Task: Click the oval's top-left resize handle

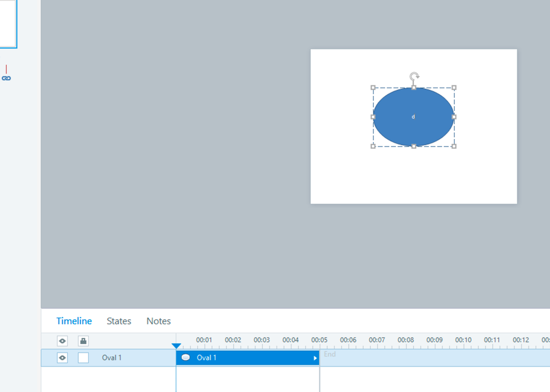Action: tap(373, 88)
